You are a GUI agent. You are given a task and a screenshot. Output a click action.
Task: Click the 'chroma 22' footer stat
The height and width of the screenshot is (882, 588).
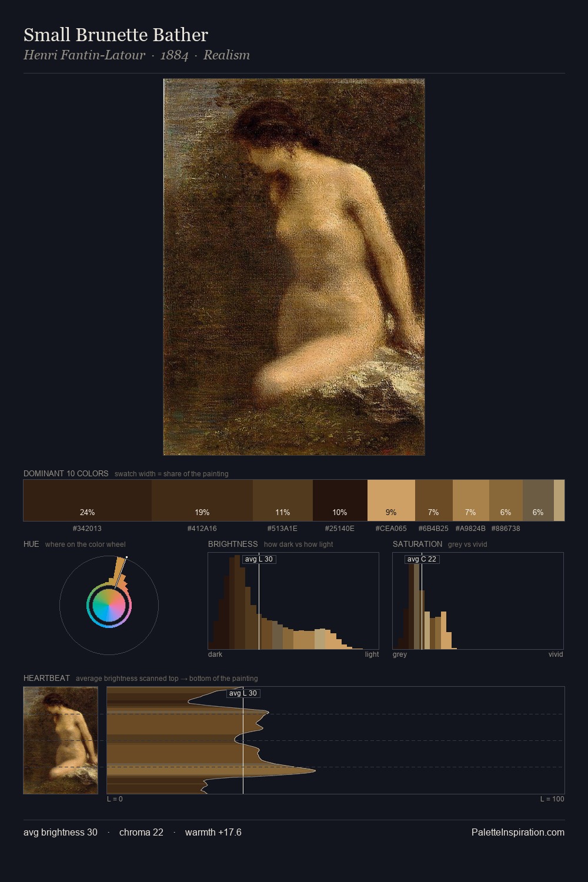tap(141, 833)
